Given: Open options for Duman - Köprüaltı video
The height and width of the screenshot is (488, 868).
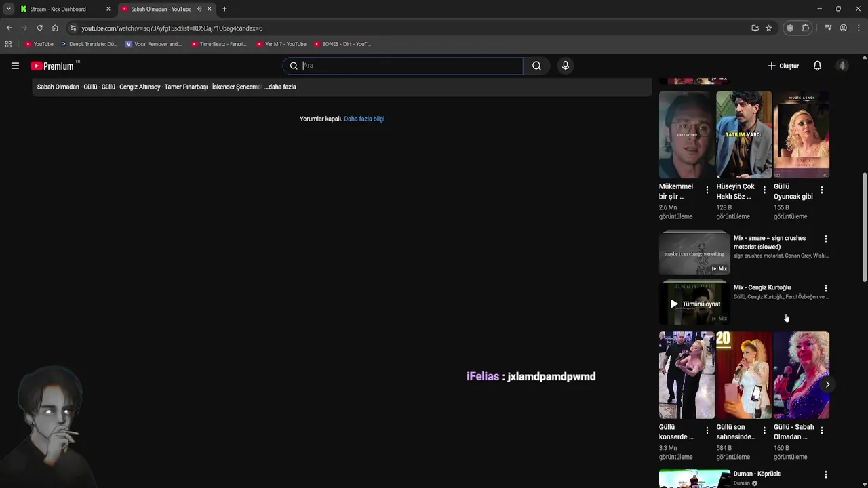Looking at the screenshot, I should pyautogui.click(x=825, y=474).
